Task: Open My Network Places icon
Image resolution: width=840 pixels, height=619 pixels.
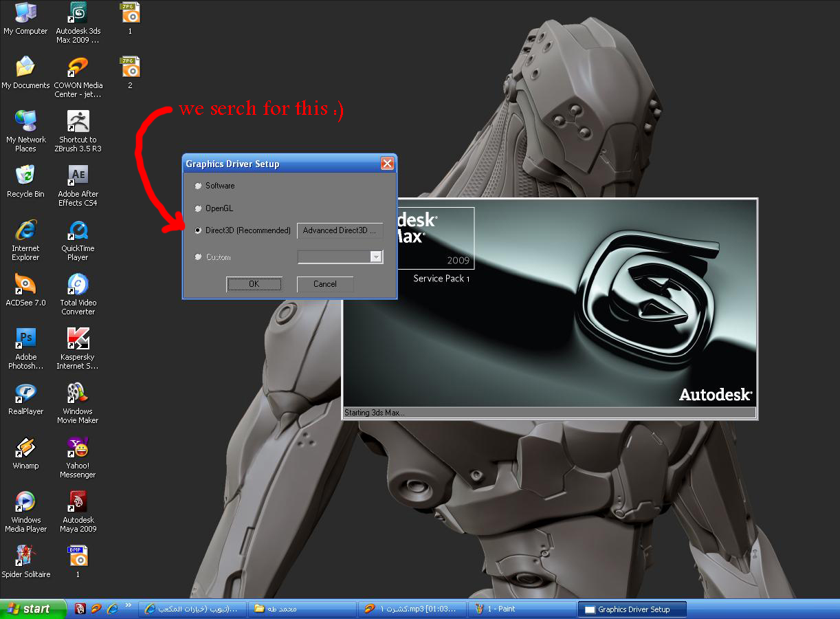Action: pyautogui.click(x=25, y=131)
